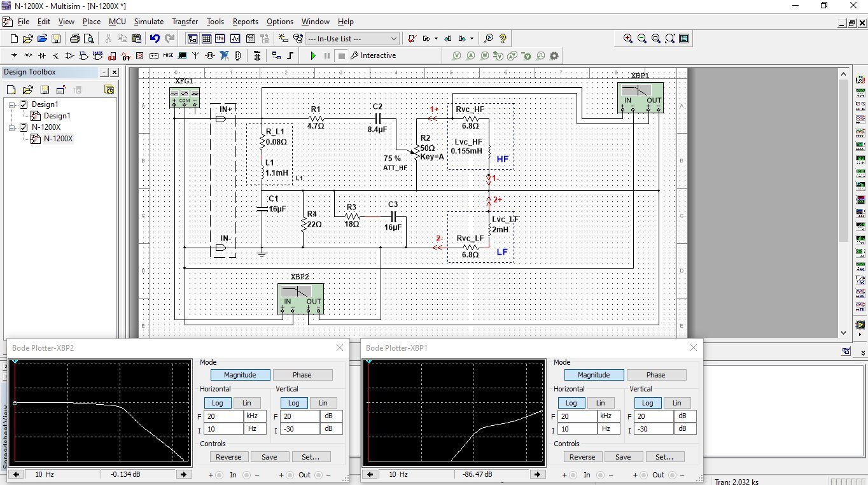This screenshot has height=485, width=868.
Task: Click Reverse button in Bode Plotter-XBP2
Action: coord(228,457)
